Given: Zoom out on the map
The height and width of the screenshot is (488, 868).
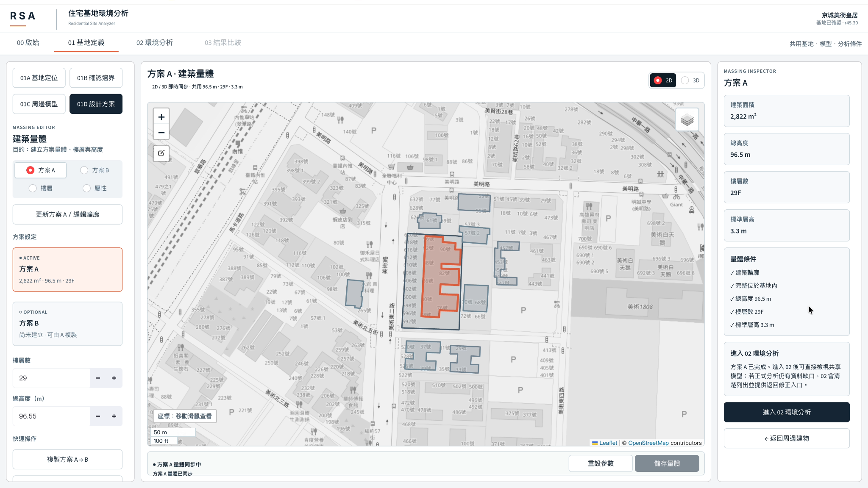Looking at the screenshot, I should point(161,133).
